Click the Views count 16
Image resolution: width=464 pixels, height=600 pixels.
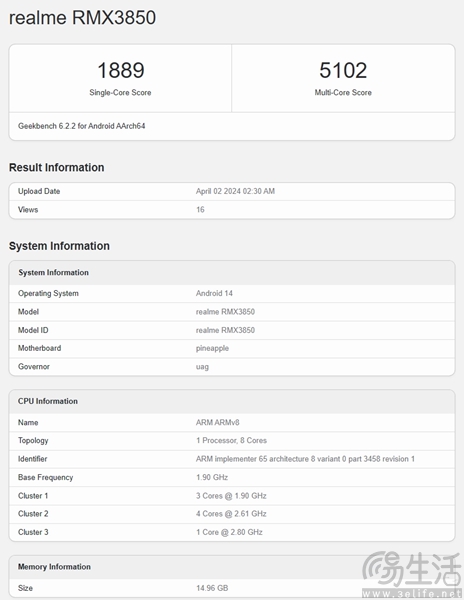click(x=200, y=209)
